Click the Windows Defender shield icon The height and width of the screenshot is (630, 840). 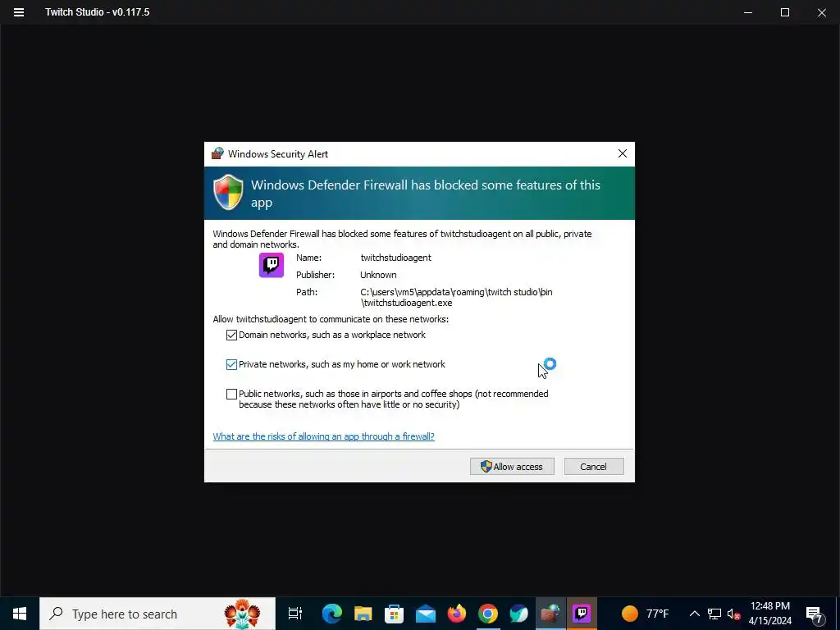(228, 192)
